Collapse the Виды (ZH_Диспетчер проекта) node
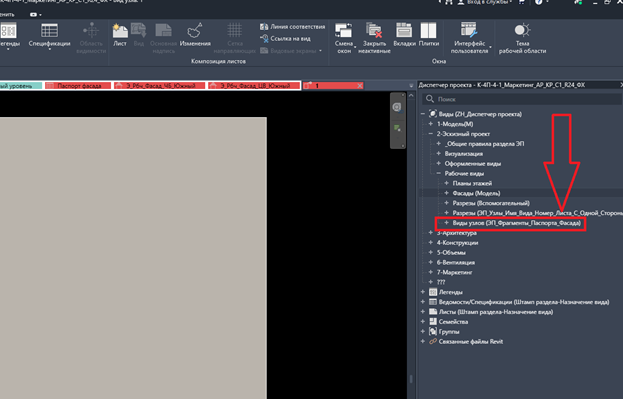Viewport: 623px width, 399px height. [423, 114]
